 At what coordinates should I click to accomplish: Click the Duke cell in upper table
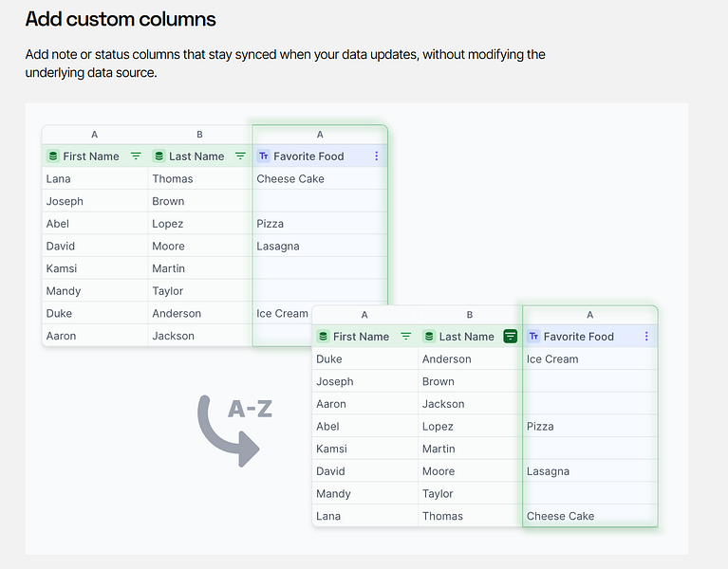(95, 313)
